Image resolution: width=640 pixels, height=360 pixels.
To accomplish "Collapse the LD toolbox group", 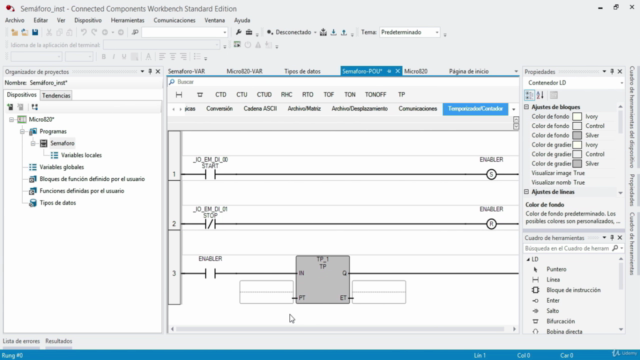I will click(528, 259).
